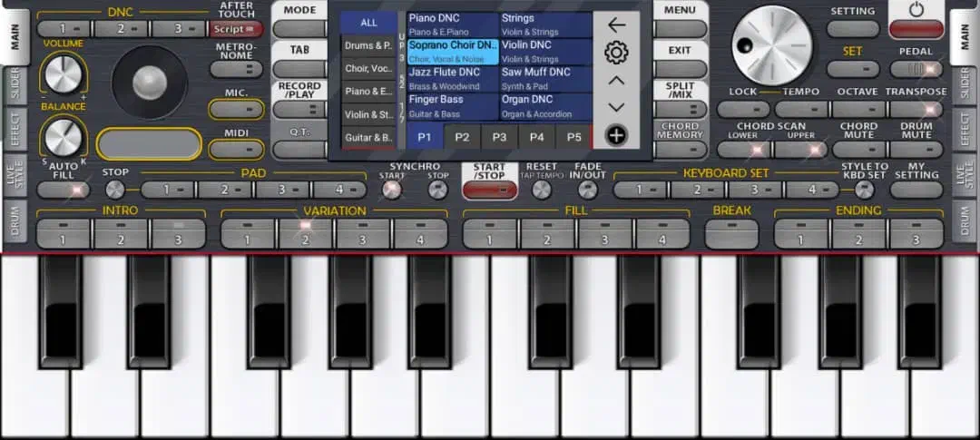Open the left SLIDER side tab
This screenshot has width=980, height=440.
coord(14,84)
